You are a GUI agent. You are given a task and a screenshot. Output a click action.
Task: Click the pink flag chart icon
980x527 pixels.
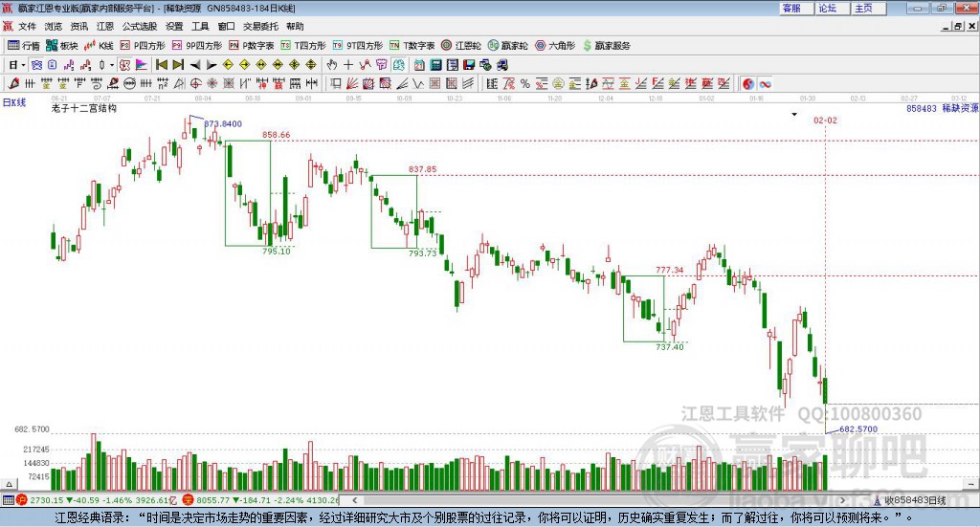[142, 65]
